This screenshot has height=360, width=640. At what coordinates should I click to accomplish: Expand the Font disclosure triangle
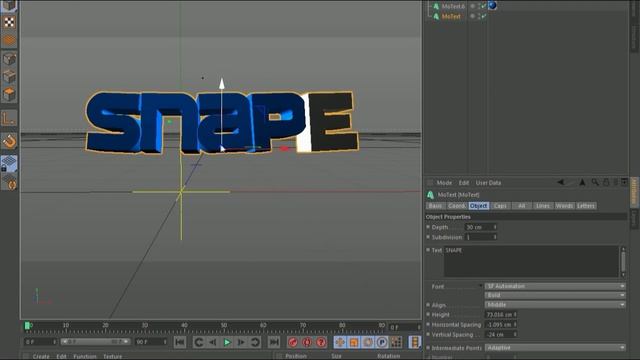[480, 286]
